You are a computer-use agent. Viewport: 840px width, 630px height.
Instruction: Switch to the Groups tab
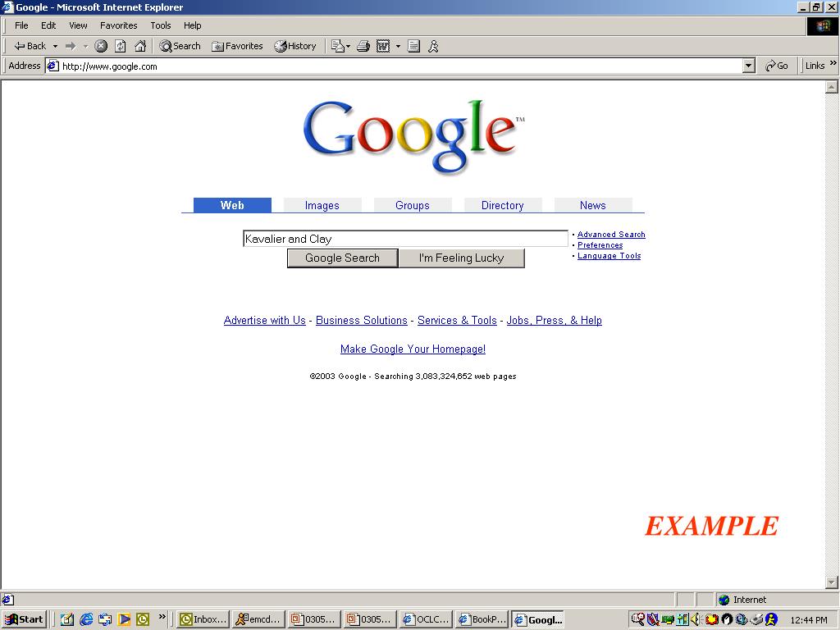(x=413, y=205)
